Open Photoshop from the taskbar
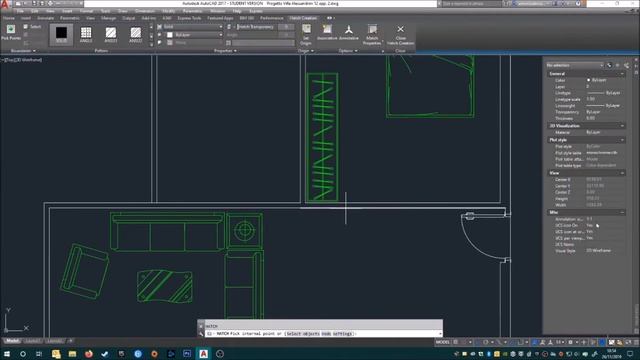The image size is (640, 360). coord(187,354)
